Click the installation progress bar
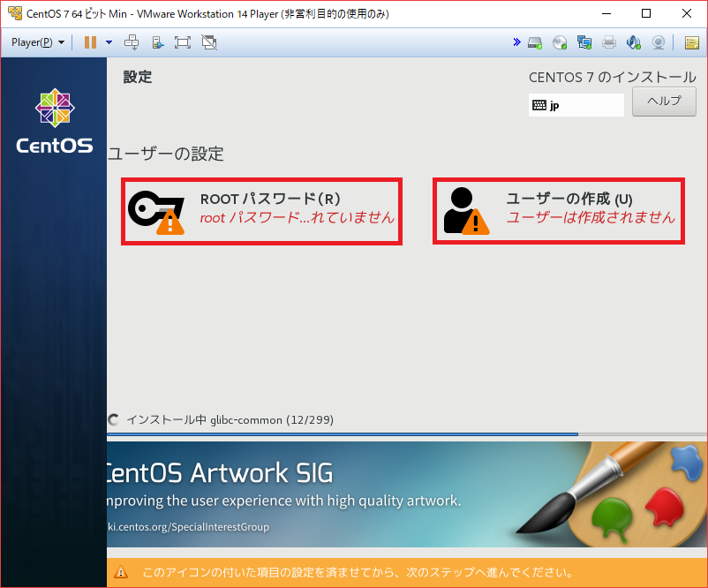This screenshot has height=588, width=708. click(x=407, y=434)
